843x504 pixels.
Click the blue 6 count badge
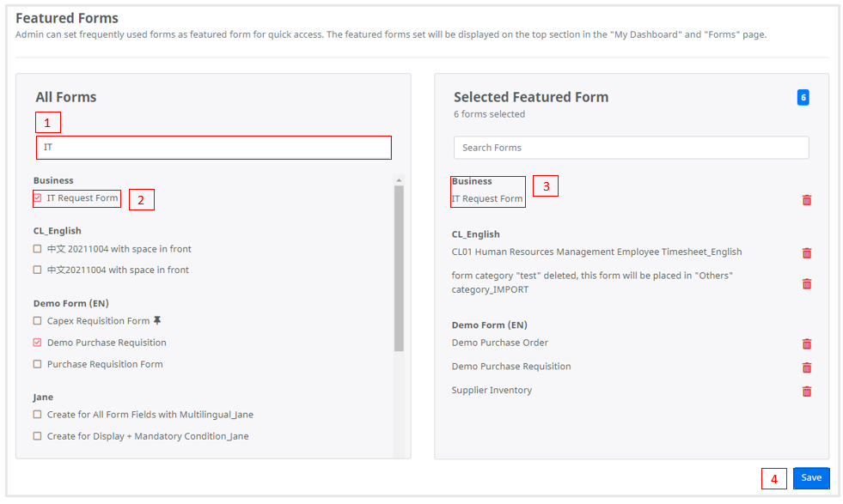point(803,97)
